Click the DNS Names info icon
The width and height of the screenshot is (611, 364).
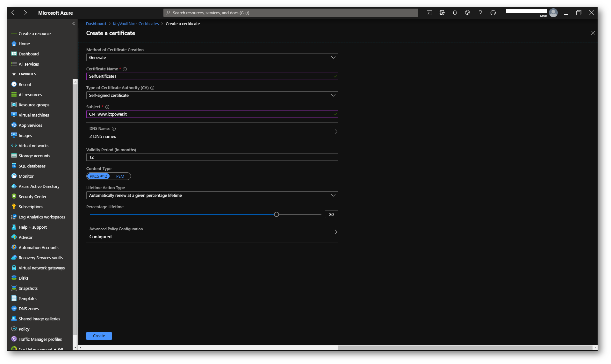click(114, 129)
